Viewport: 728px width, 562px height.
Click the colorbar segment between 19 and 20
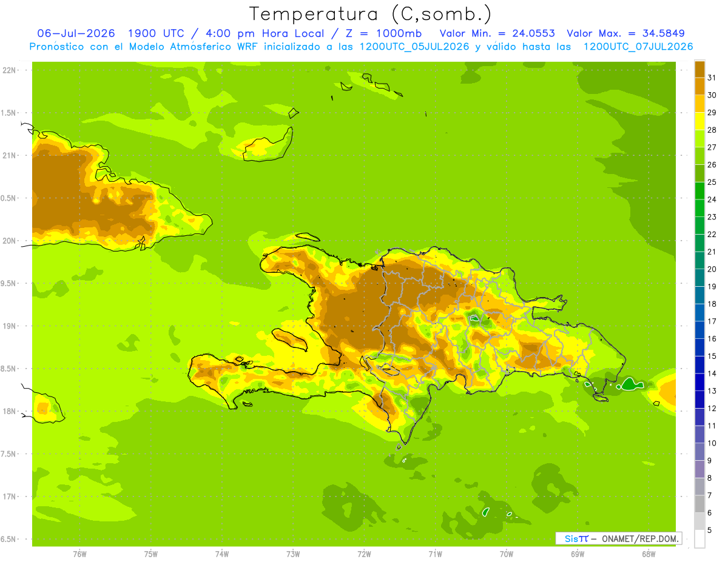point(699,278)
